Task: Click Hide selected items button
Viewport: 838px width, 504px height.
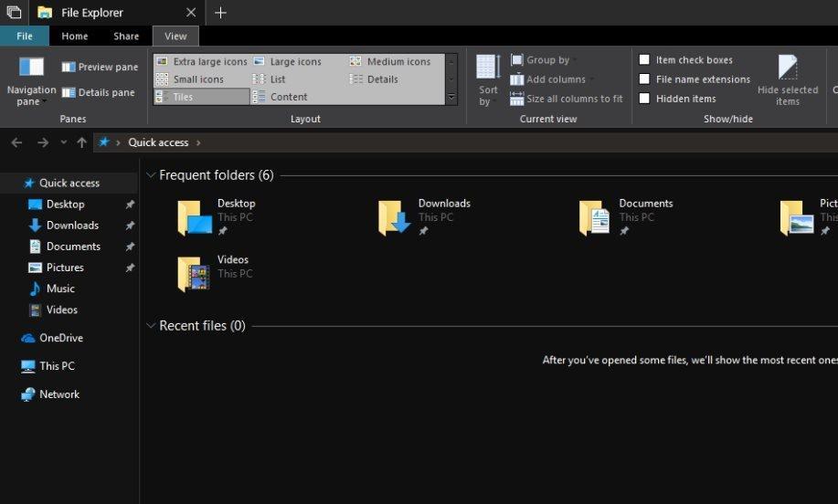Action: tap(788, 80)
